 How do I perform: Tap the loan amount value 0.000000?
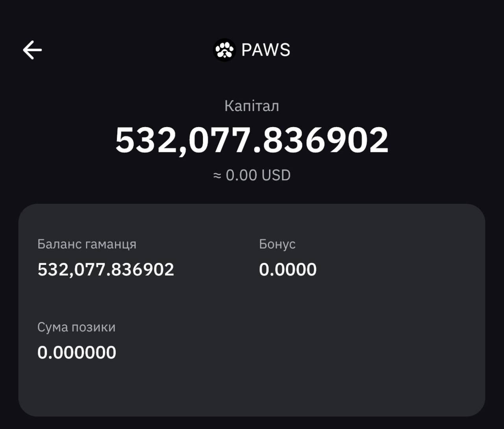click(77, 352)
